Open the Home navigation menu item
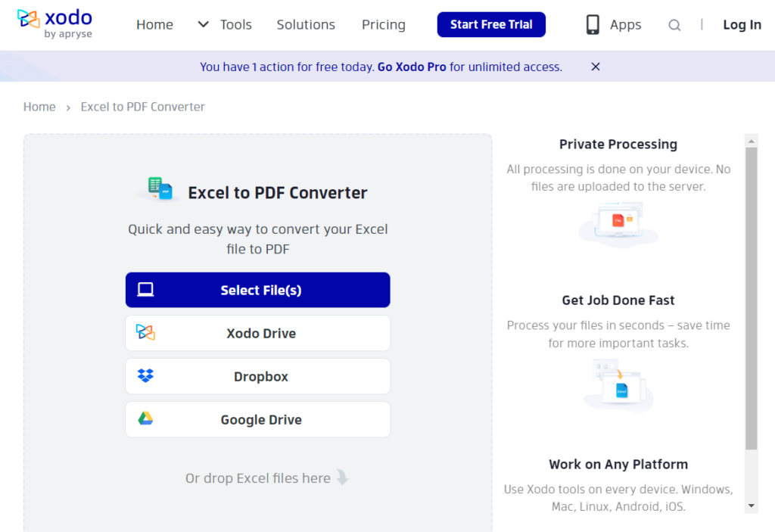The image size is (775, 532). [154, 24]
